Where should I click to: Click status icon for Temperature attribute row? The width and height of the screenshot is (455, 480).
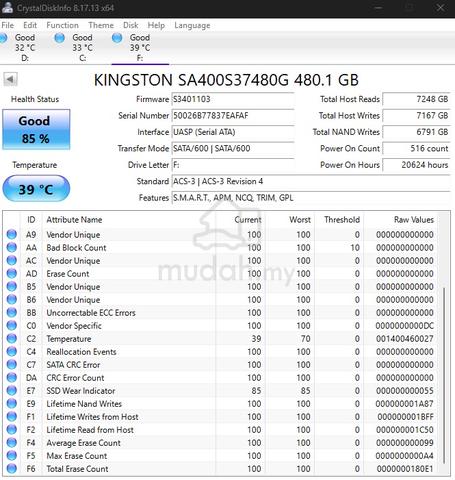pos(12,338)
